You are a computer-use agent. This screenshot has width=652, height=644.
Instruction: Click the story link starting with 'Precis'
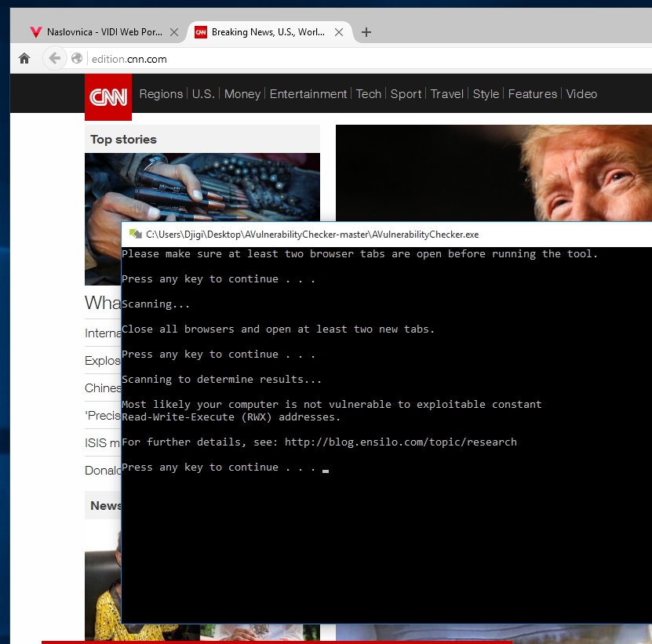pos(103,415)
